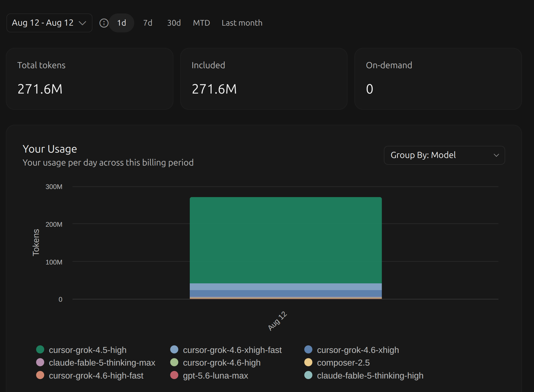This screenshot has height=392, width=534.
Task: Select the 30d range option
Action: click(x=174, y=23)
